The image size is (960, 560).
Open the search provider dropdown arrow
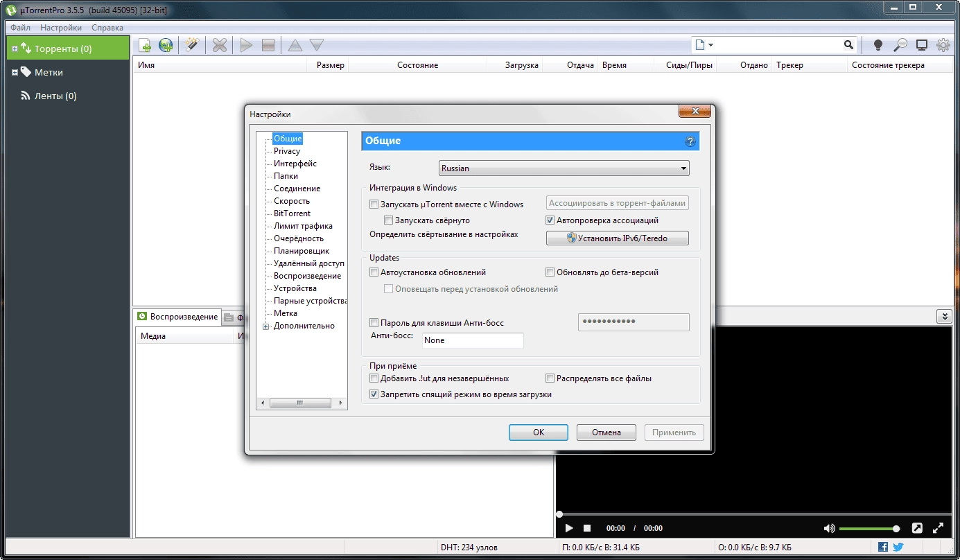710,46
